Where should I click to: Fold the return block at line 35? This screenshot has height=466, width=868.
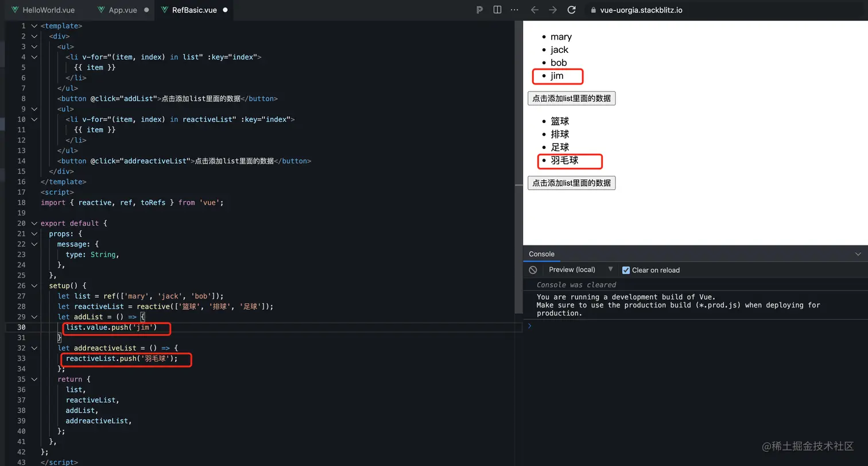click(x=34, y=379)
